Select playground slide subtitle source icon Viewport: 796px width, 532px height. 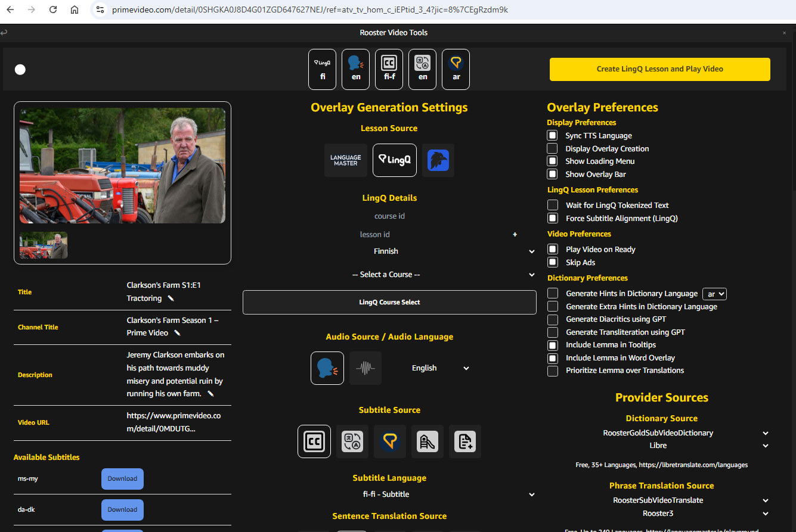pos(428,441)
